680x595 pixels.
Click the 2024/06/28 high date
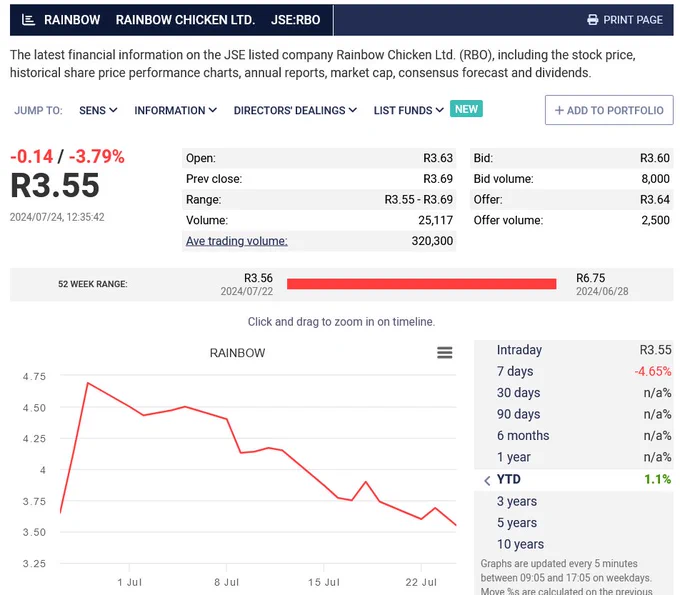(x=602, y=291)
